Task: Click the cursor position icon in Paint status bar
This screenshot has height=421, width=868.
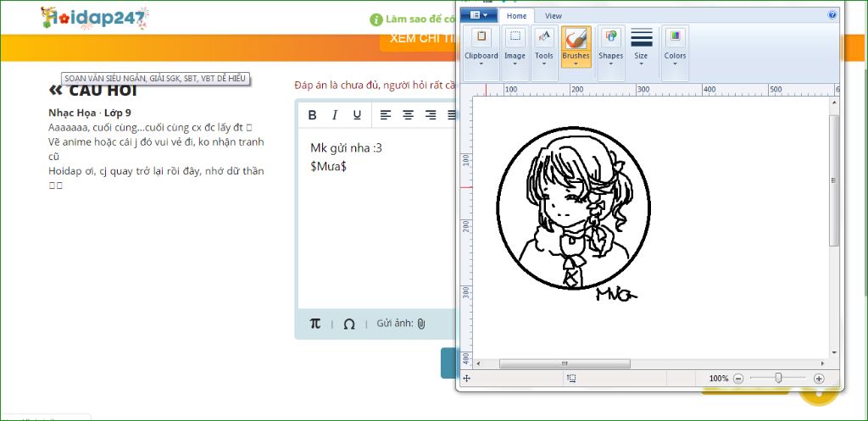Action: tap(466, 379)
